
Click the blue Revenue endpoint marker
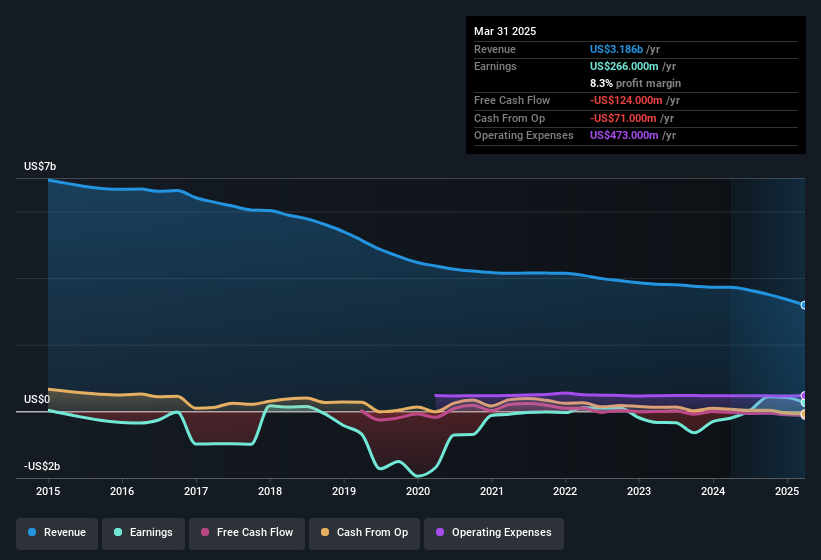[x=804, y=305]
